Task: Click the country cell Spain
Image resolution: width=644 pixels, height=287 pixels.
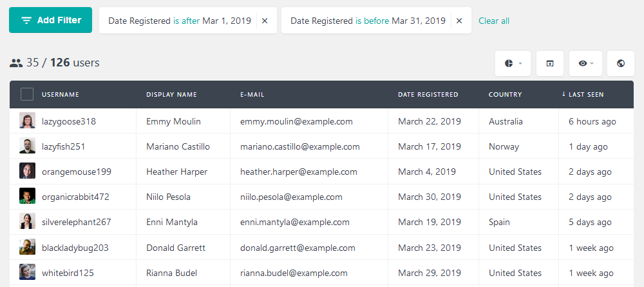Action: click(499, 223)
